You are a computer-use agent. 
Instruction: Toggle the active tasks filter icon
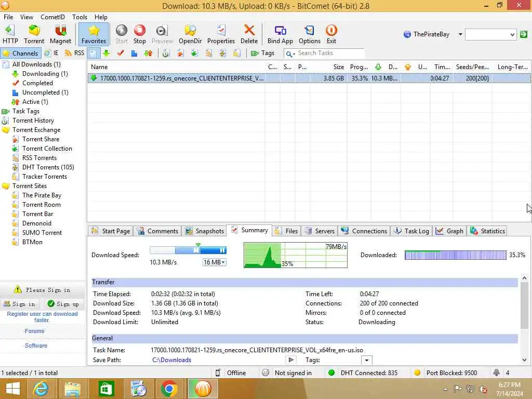tap(148, 54)
